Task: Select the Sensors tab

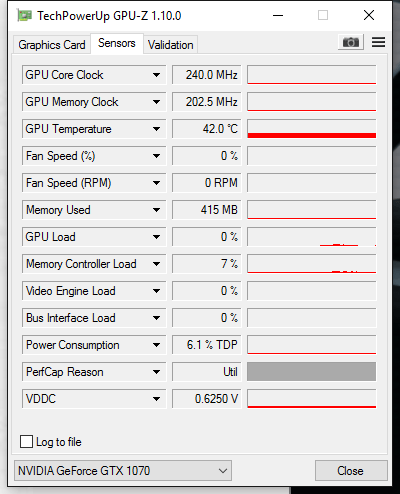Action: (x=117, y=43)
